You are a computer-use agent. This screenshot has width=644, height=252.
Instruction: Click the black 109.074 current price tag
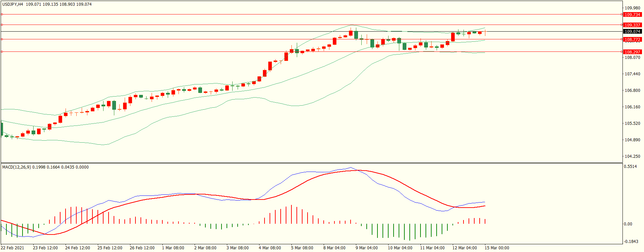pos(632,31)
